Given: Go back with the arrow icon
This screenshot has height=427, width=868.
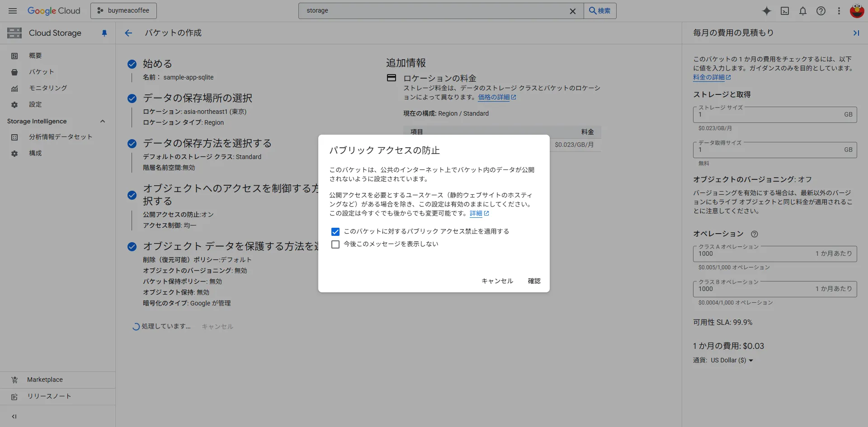Looking at the screenshot, I should (128, 33).
